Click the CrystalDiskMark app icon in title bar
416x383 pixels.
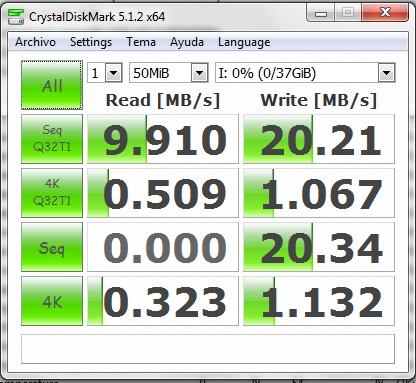pos(16,17)
